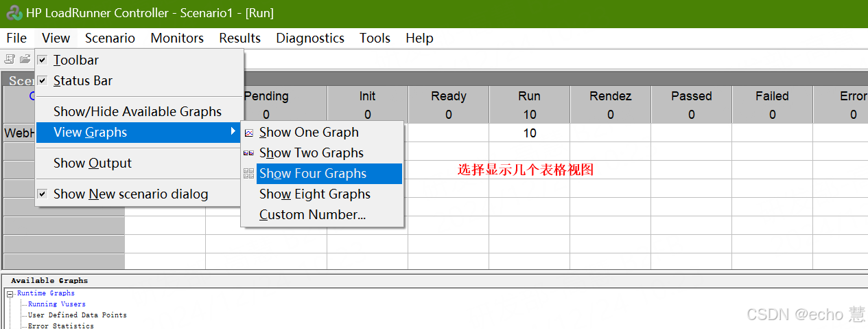
Task: Toggle Show New scenario dialog checkbox
Action: tap(43, 194)
